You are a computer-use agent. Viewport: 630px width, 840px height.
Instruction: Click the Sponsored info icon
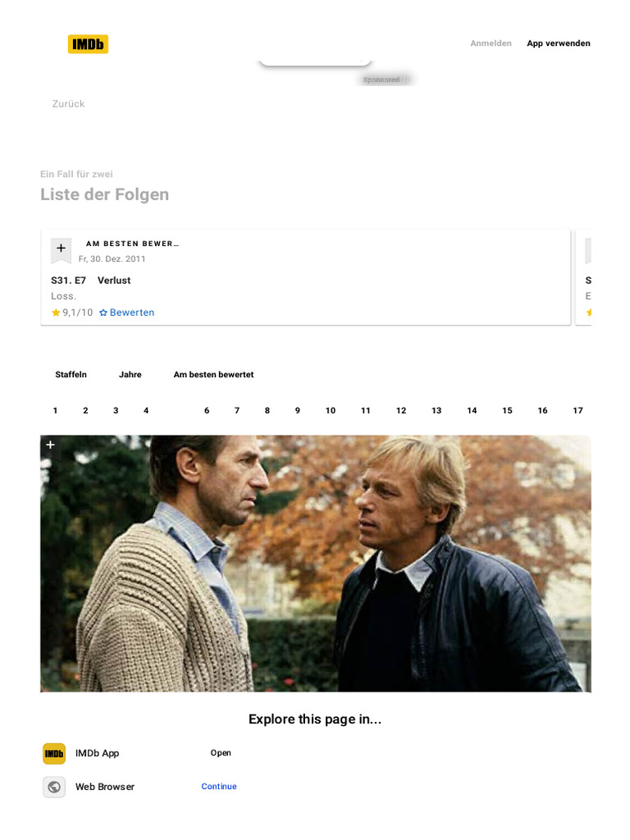coord(406,80)
